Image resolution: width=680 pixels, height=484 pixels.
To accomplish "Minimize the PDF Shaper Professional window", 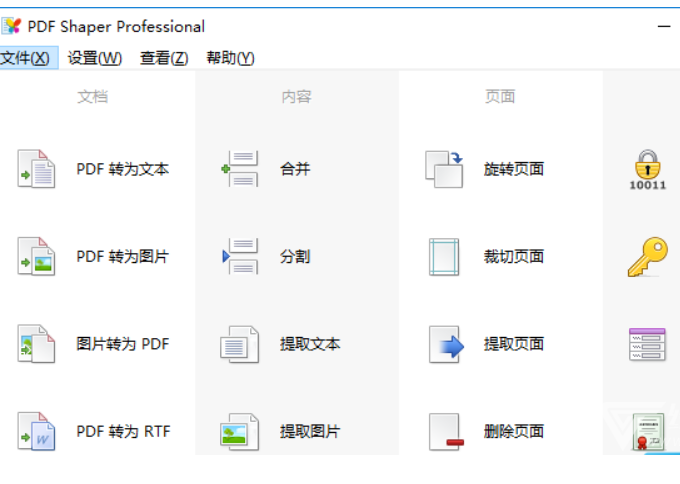I will coord(664,26).
